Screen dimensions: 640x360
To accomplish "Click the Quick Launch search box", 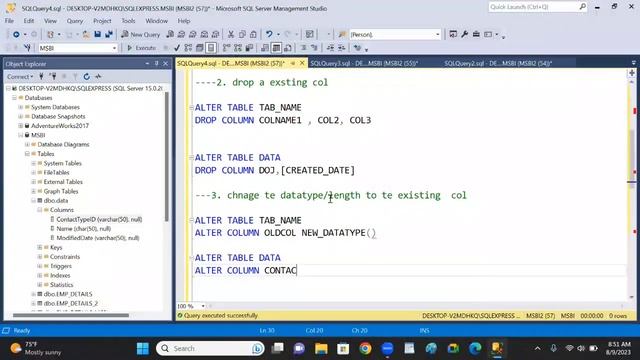I will coord(538,7).
